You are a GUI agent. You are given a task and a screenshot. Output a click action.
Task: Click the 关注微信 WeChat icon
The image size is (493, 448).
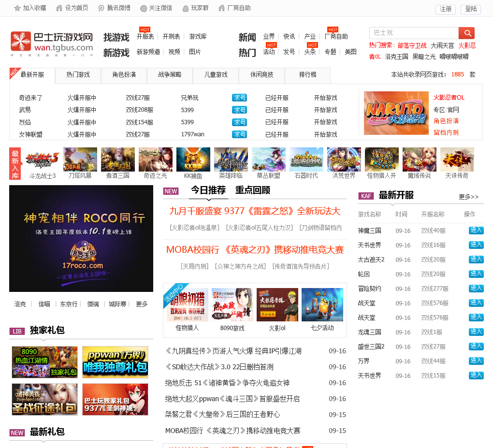tap(144, 9)
